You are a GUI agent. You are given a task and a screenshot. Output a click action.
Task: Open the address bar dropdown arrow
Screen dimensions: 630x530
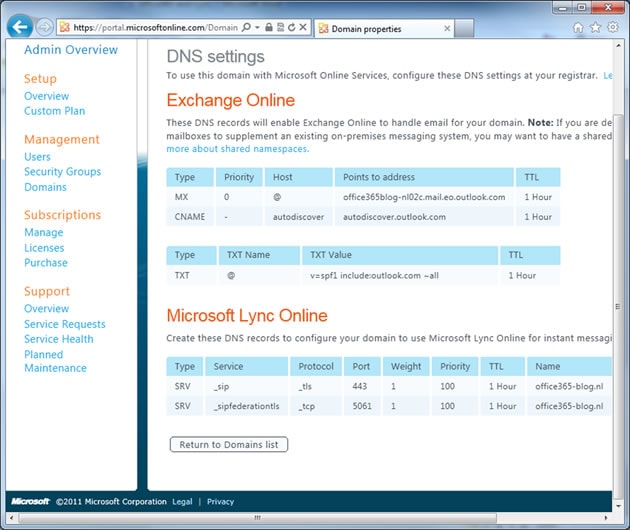click(x=257, y=27)
